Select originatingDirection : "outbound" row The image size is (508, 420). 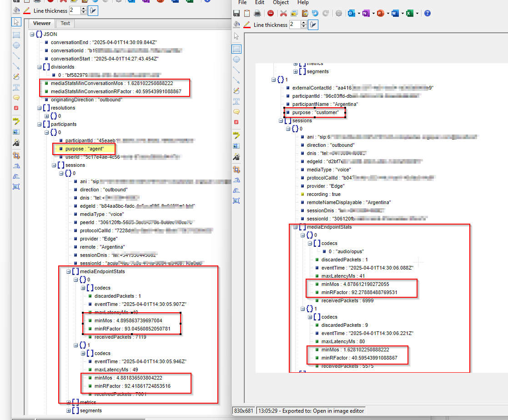pyautogui.click(x=86, y=100)
